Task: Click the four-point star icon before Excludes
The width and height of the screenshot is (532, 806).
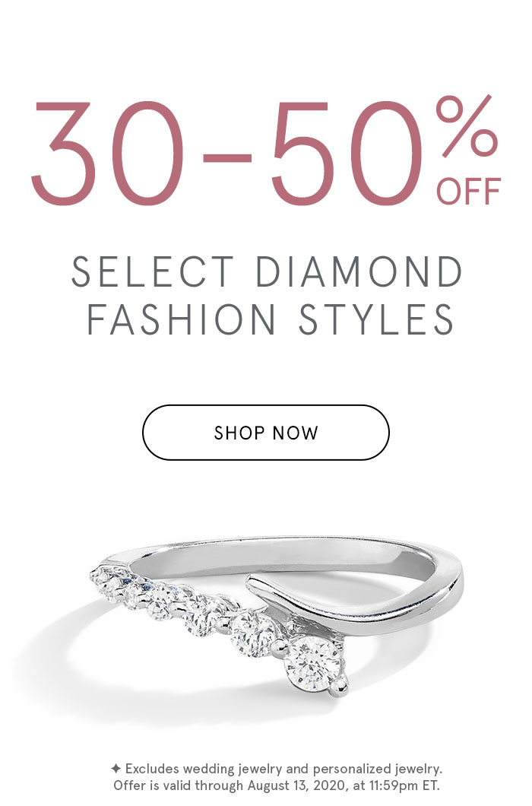Action: coord(116,769)
